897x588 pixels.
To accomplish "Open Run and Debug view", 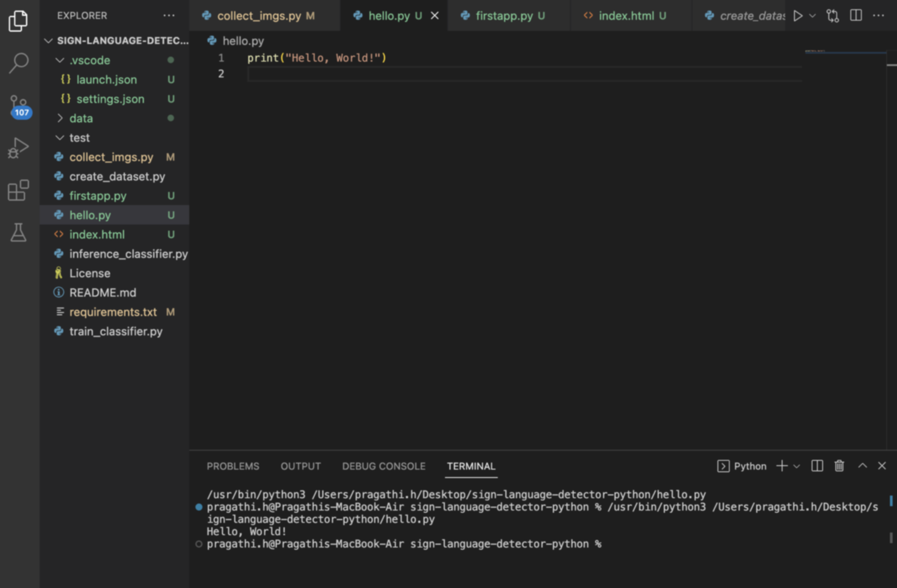I will click(x=19, y=148).
